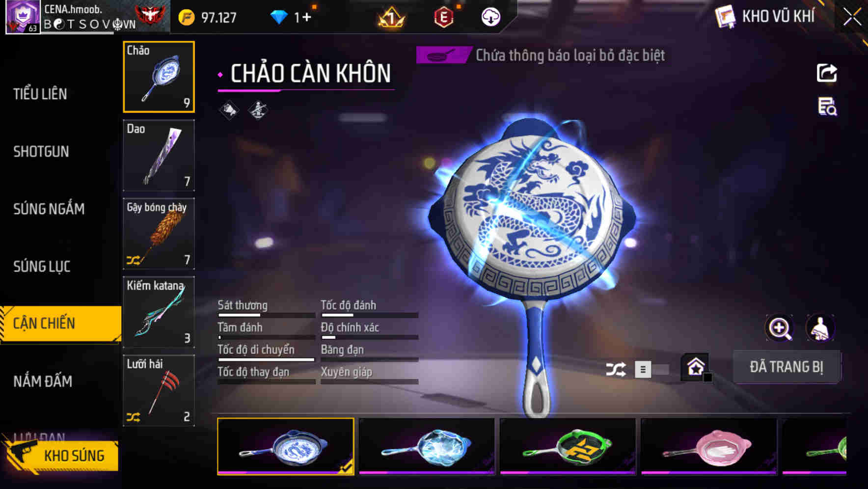Toggle the random skin list switch
The height and width of the screenshot is (489, 868).
(651, 369)
